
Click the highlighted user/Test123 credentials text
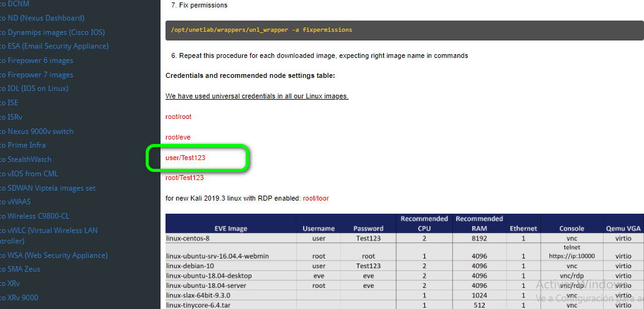(x=185, y=158)
